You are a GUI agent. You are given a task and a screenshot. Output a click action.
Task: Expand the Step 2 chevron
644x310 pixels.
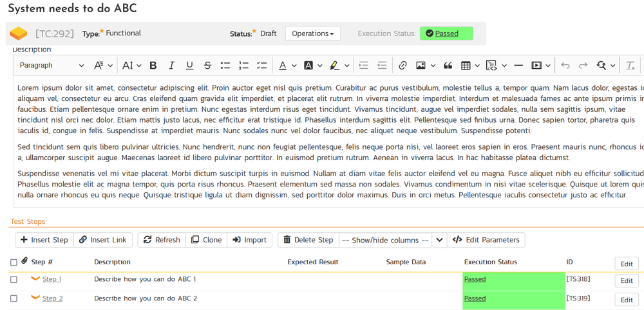(x=35, y=298)
